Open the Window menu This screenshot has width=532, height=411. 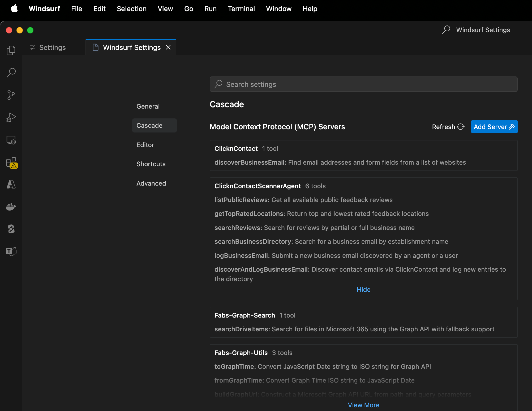point(279,8)
